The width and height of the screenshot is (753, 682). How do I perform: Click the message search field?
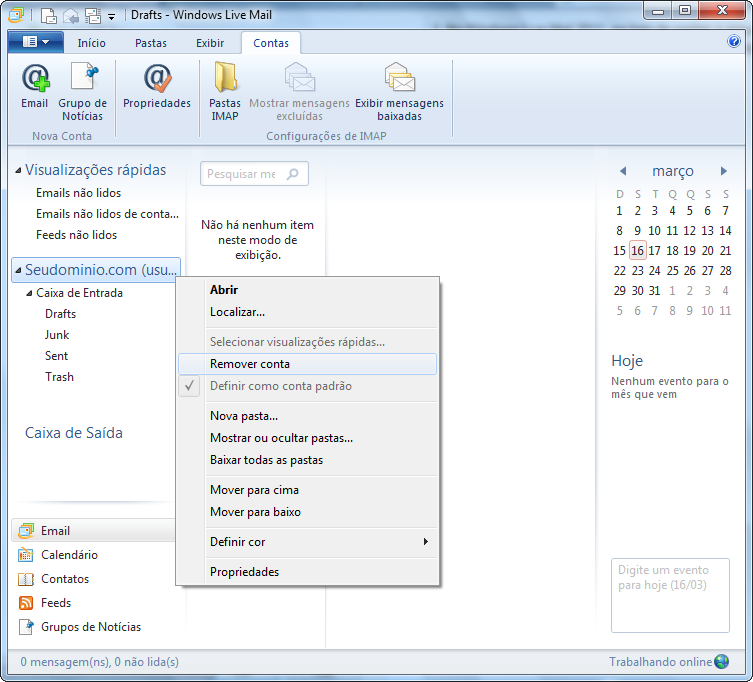point(242,174)
